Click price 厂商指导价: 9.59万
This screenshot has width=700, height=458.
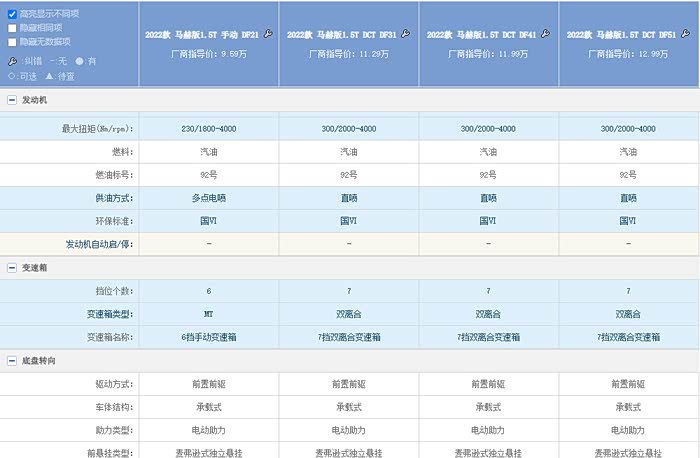coord(208,54)
